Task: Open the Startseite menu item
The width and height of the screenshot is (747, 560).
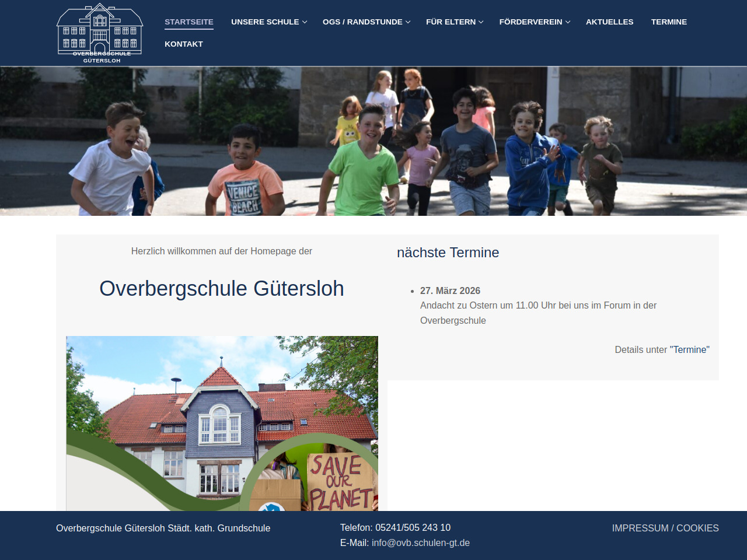Action: 189,22
